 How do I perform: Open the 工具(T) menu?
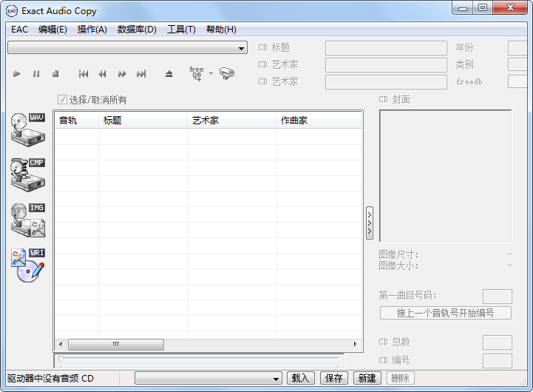tap(181, 30)
